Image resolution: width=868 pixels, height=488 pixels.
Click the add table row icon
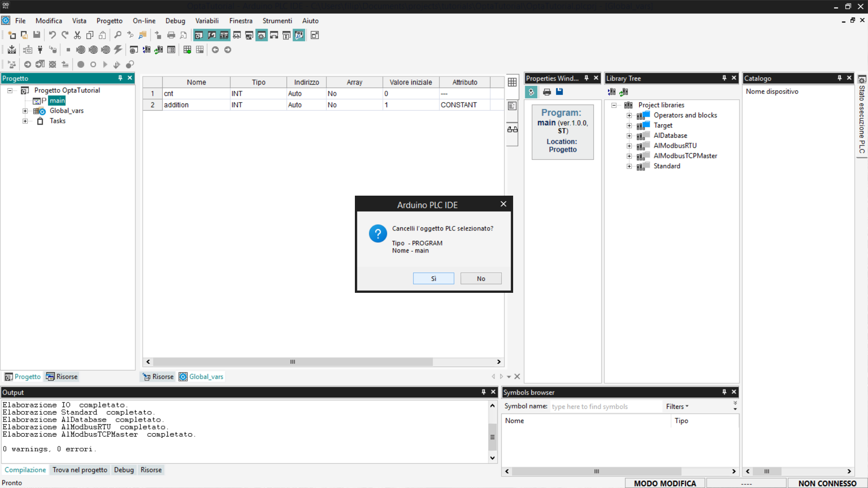(x=187, y=50)
